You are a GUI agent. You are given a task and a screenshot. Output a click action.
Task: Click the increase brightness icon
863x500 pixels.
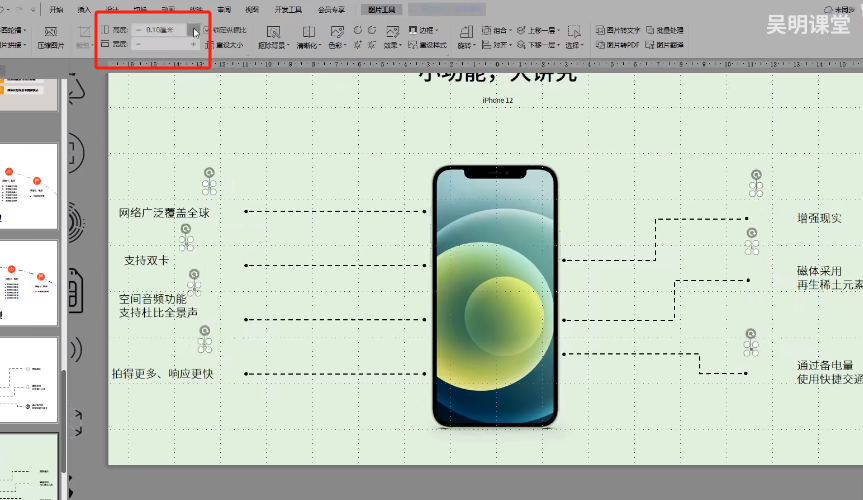click(358, 45)
